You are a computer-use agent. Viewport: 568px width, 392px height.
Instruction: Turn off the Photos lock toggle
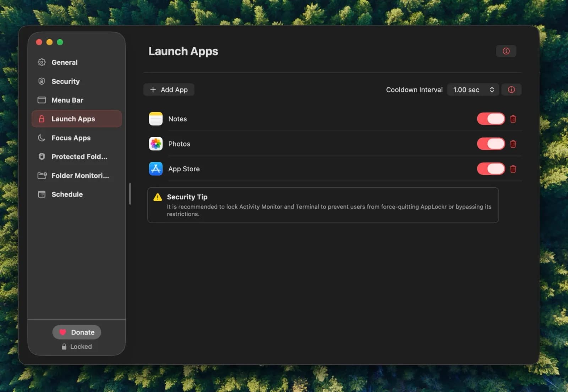click(x=491, y=144)
